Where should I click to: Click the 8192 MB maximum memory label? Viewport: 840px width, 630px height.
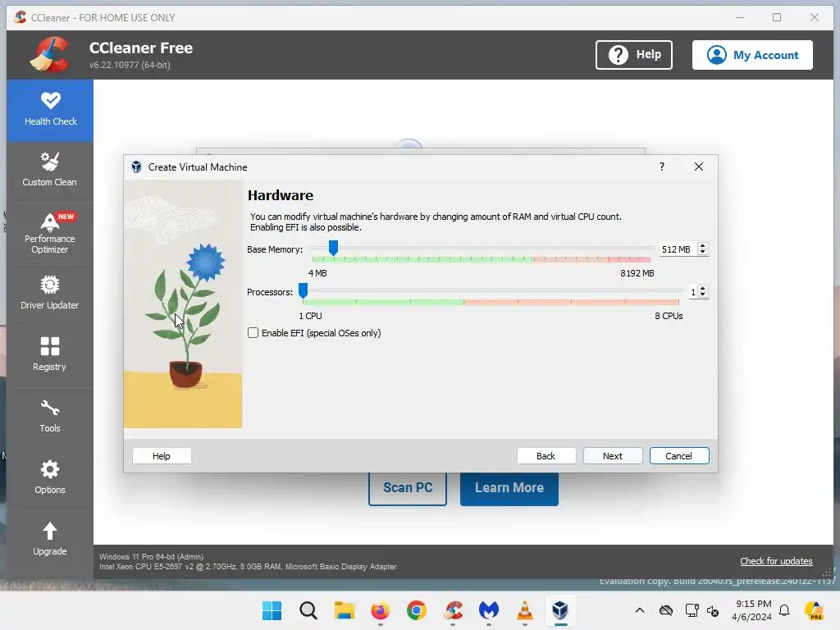tap(637, 273)
